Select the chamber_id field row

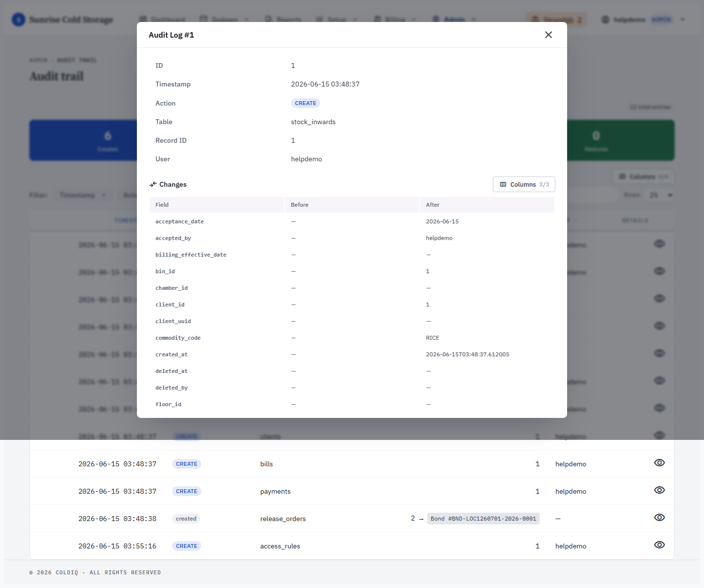(352, 288)
